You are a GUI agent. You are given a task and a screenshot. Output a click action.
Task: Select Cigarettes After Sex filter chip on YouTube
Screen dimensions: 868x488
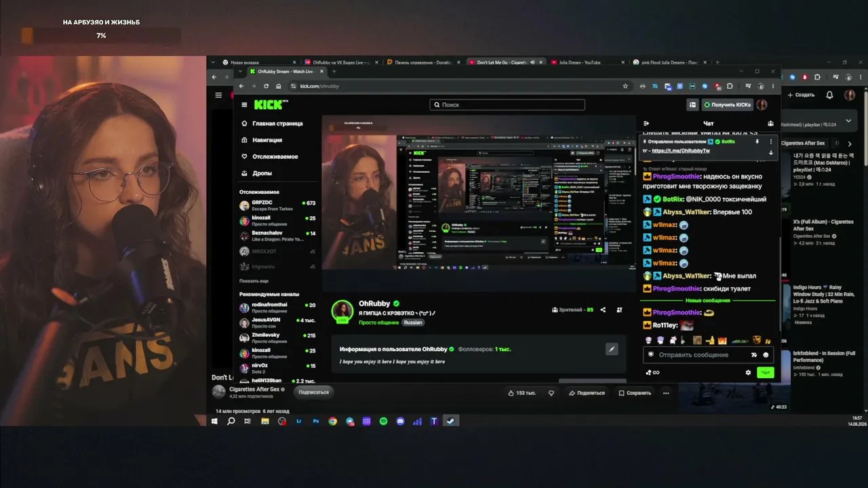pos(803,143)
